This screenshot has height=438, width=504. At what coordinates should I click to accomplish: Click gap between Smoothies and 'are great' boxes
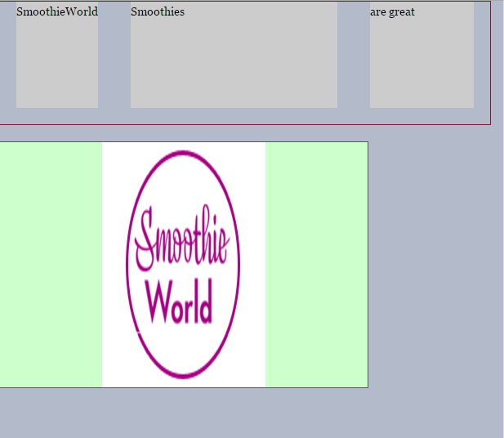click(x=354, y=57)
